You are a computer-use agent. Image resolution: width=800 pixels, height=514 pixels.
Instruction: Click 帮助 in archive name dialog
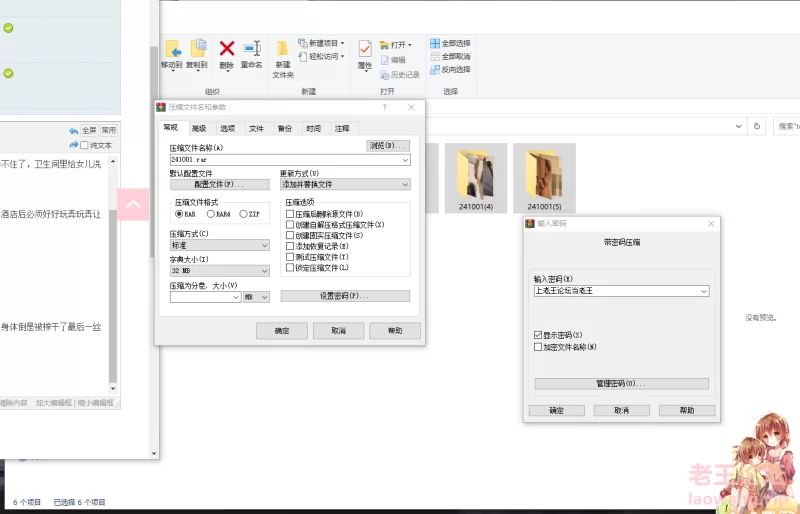pyautogui.click(x=395, y=331)
